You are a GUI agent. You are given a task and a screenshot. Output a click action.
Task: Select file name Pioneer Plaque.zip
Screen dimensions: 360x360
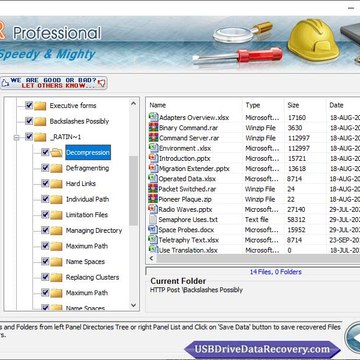[x=185, y=199]
